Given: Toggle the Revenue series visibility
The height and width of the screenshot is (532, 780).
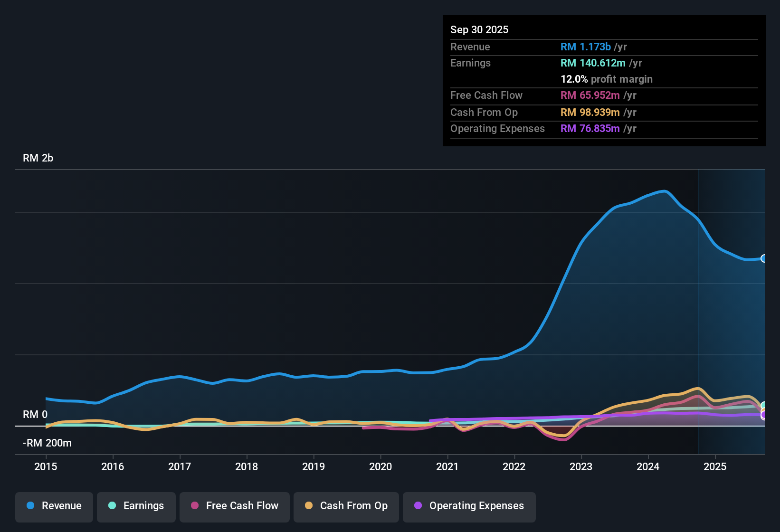Looking at the screenshot, I should (x=54, y=507).
